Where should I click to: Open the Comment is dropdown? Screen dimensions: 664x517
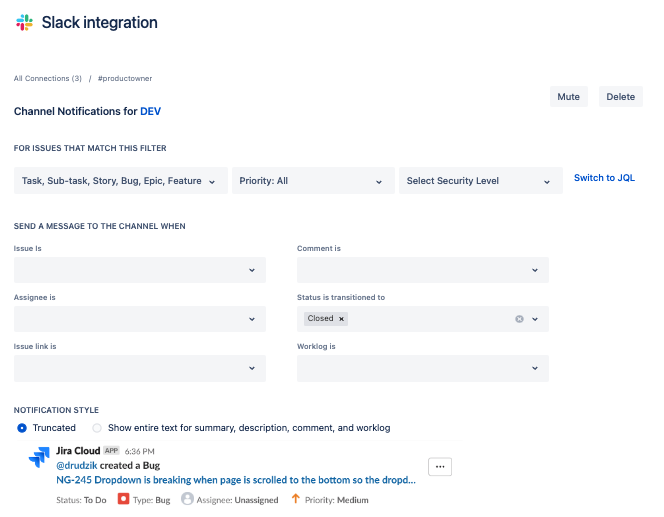pyautogui.click(x=422, y=270)
